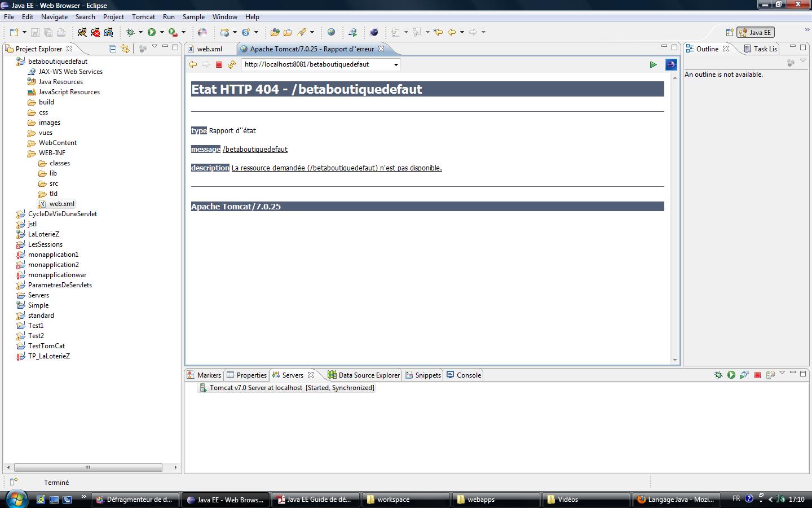Collapse All in Project Explorer
812x508 pixels.
(x=112, y=49)
